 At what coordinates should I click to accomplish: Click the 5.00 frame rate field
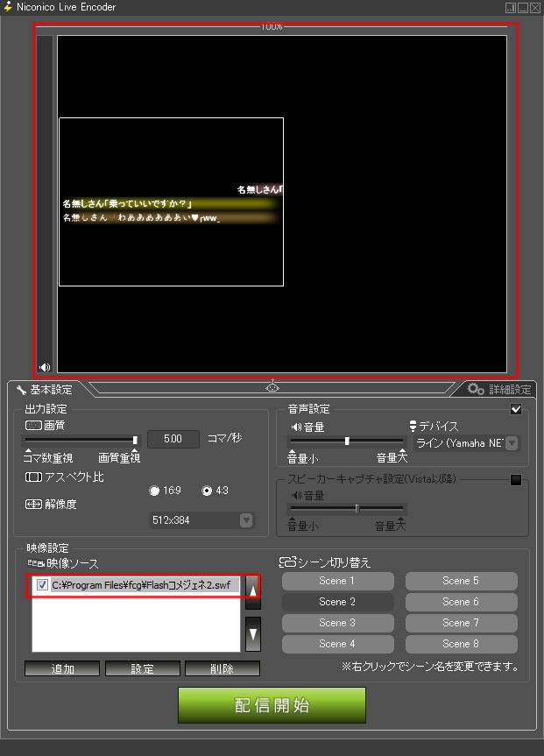[x=174, y=439]
